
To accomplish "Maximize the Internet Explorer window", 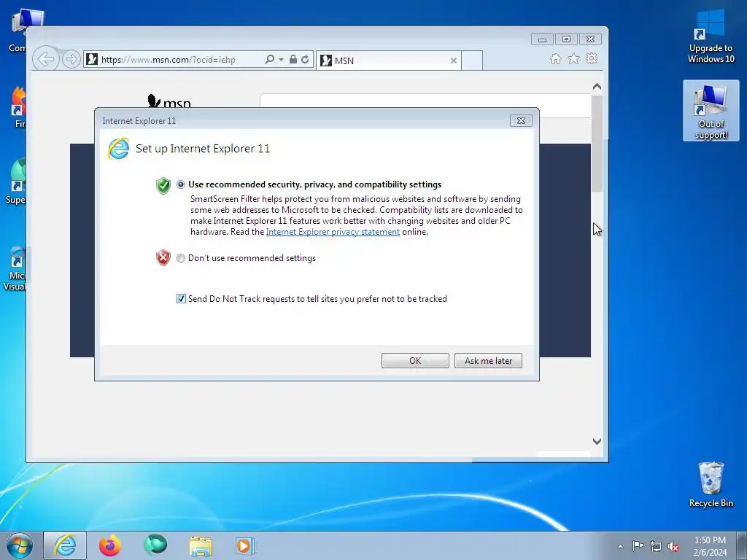I will click(x=566, y=39).
